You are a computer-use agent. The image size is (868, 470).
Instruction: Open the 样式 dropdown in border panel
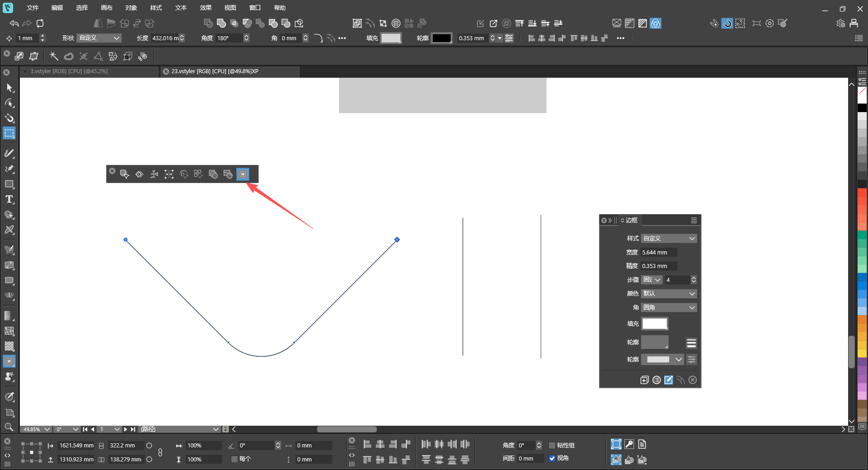(x=669, y=238)
